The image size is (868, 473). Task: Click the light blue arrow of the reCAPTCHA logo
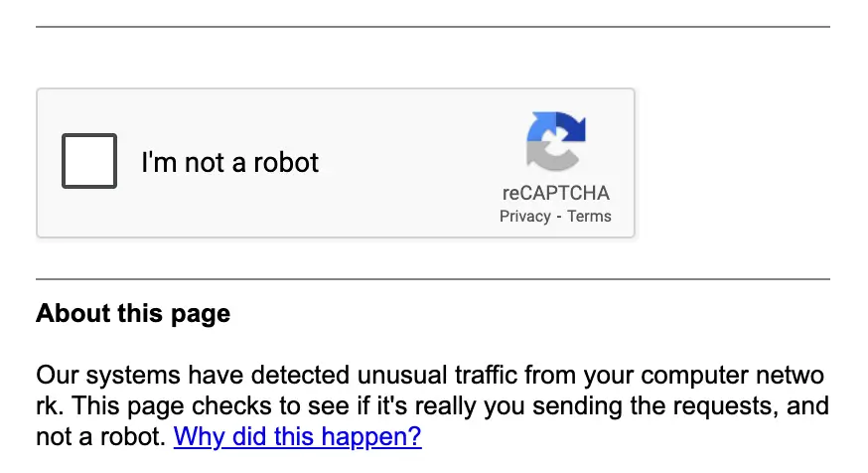point(539,129)
